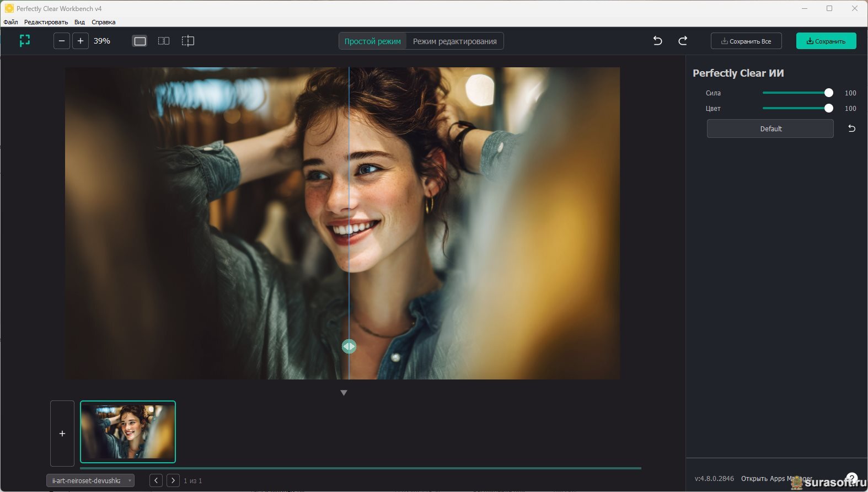868x492 pixels.
Task: Go to the previous image arrow
Action: coord(156,480)
